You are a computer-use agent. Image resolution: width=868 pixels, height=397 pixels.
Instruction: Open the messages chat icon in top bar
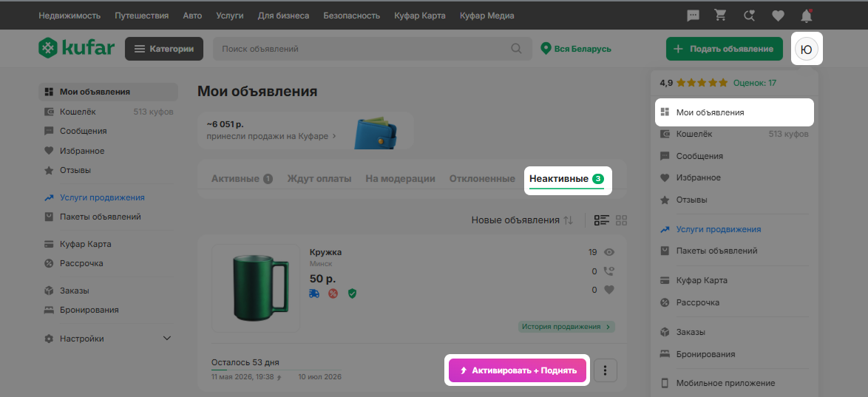tap(693, 16)
